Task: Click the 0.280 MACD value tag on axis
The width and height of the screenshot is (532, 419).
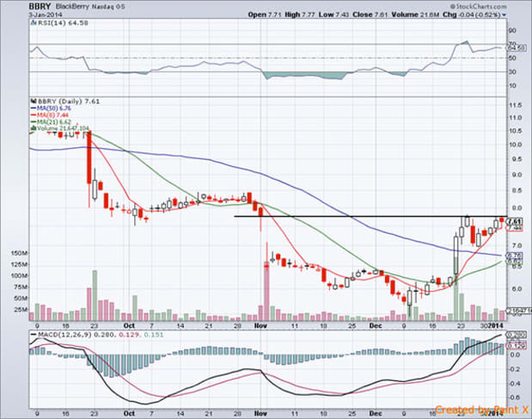Action: (517, 335)
